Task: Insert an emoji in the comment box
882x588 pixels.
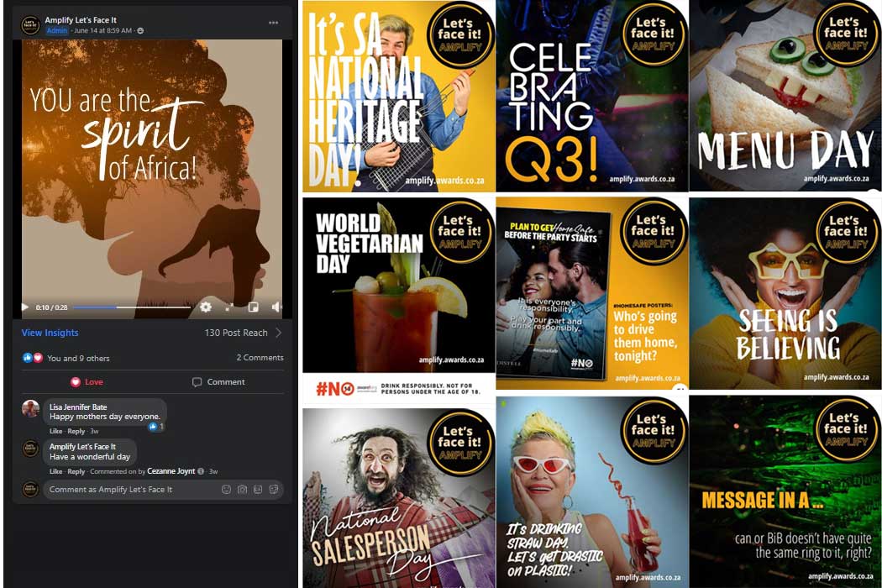Action: pyautogui.click(x=226, y=490)
